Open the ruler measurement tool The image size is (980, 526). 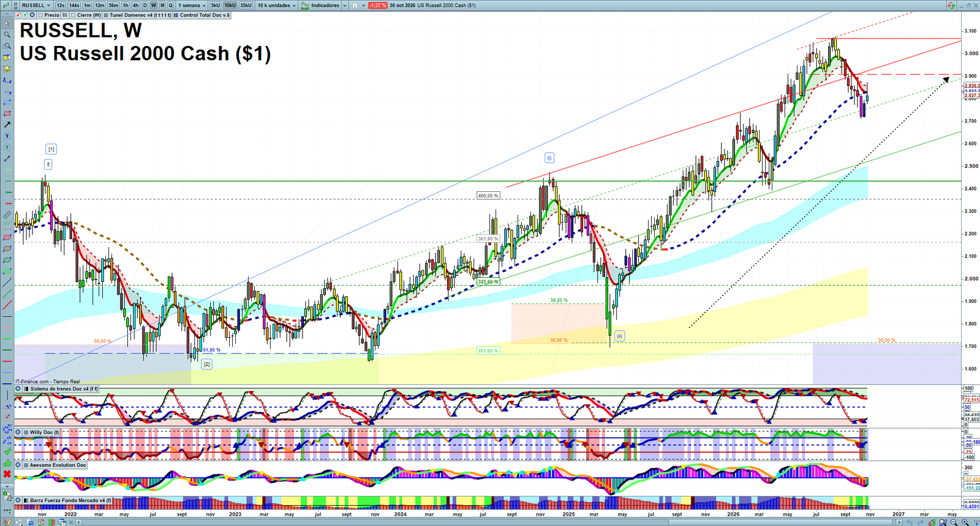click(7, 215)
